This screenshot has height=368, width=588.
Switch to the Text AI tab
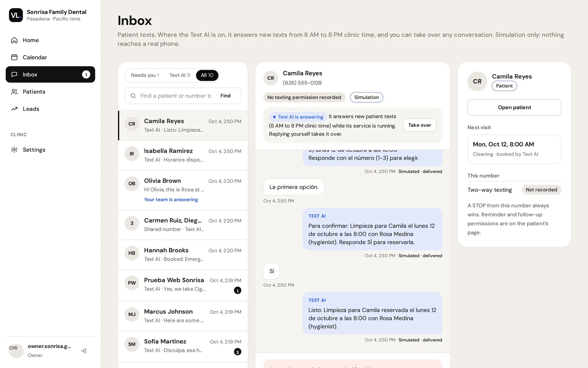pos(180,75)
